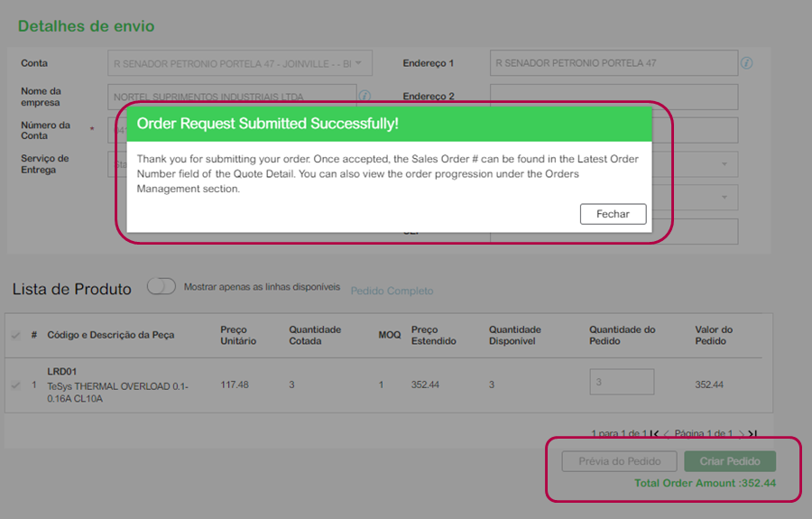Go to next page pagination arrow

coord(741,433)
